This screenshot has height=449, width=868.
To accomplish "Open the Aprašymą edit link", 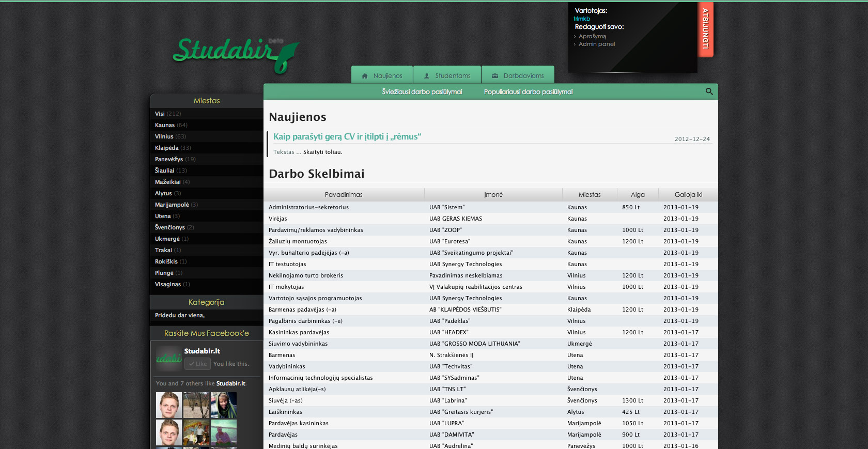I will coord(592,37).
